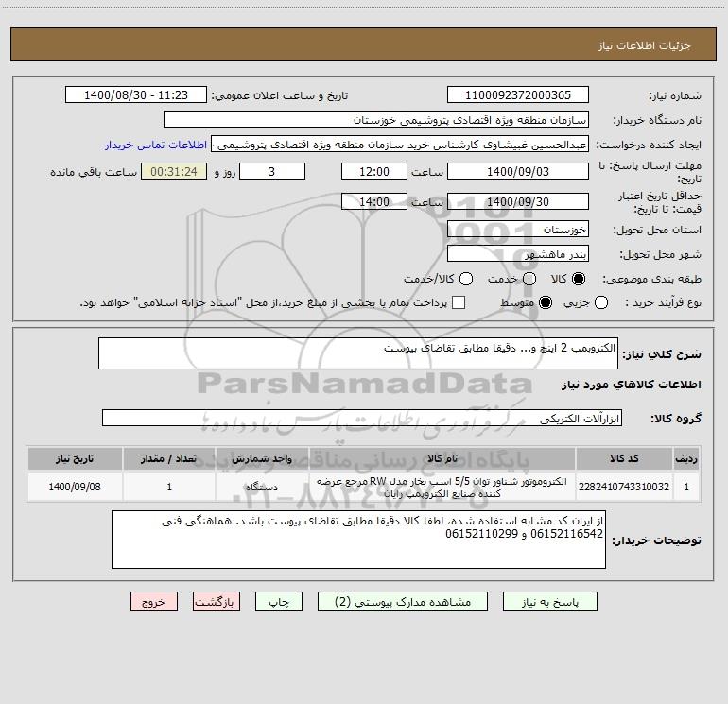
Task: Click the remaining time field 00:31:24
Action: 174,172
